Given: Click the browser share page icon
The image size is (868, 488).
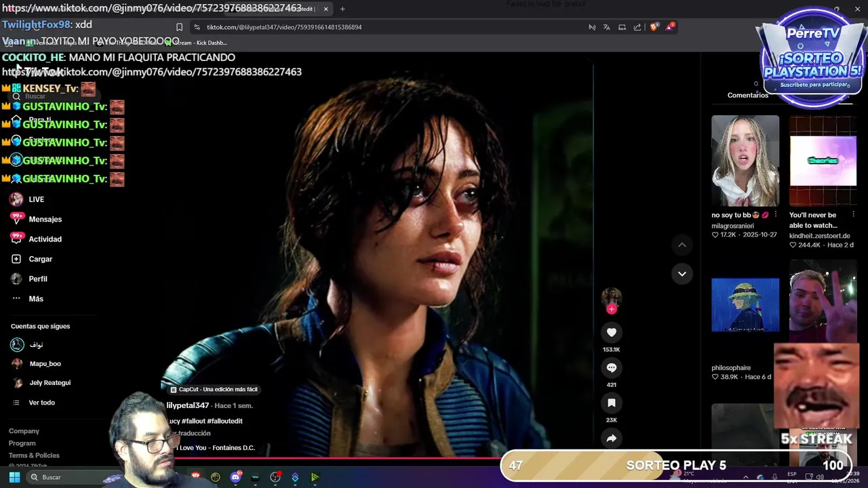Looking at the screenshot, I should 637,27.
